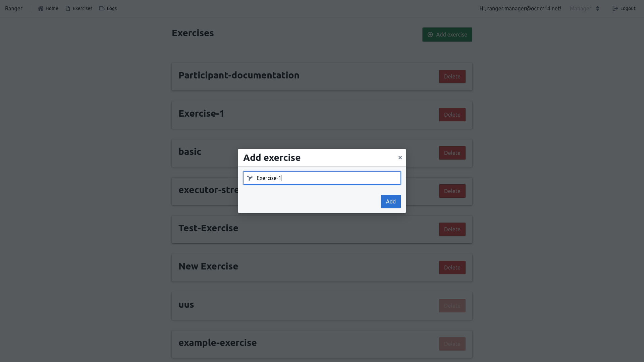Delete the Participant-documentation exercise
Image resolution: width=644 pixels, height=362 pixels.
452,76
